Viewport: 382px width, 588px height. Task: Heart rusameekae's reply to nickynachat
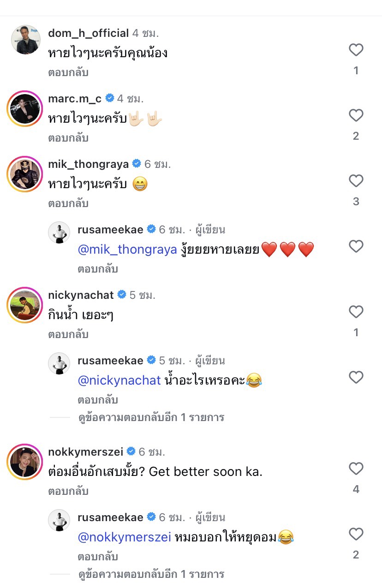(x=356, y=378)
